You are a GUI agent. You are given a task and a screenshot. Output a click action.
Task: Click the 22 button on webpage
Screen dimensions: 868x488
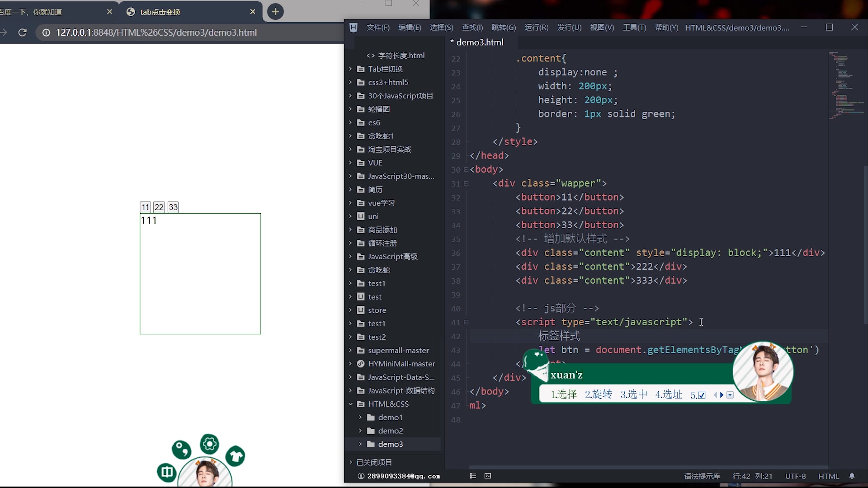coord(159,207)
